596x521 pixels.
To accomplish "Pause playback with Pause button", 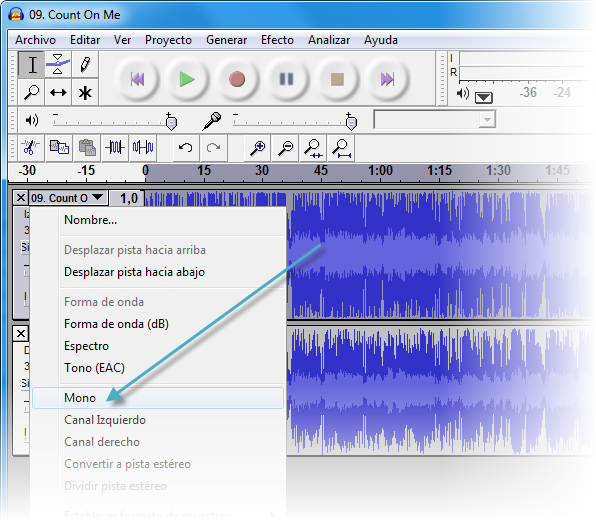I will [x=287, y=79].
